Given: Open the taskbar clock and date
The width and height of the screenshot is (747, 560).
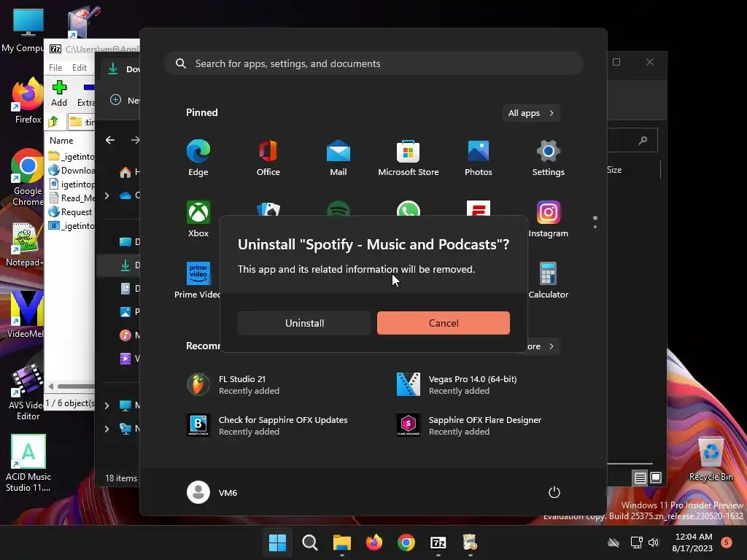Looking at the screenshot, I should tap(693, 542).
